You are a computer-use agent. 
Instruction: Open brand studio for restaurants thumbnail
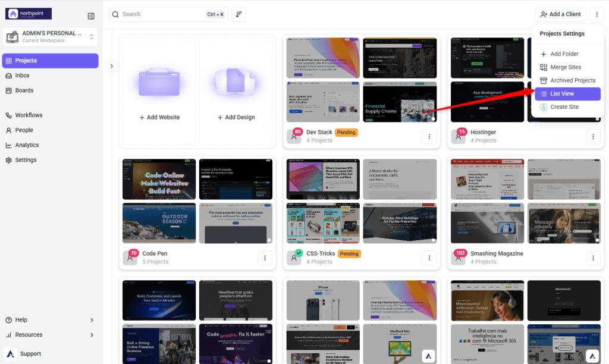pos(400,179)
